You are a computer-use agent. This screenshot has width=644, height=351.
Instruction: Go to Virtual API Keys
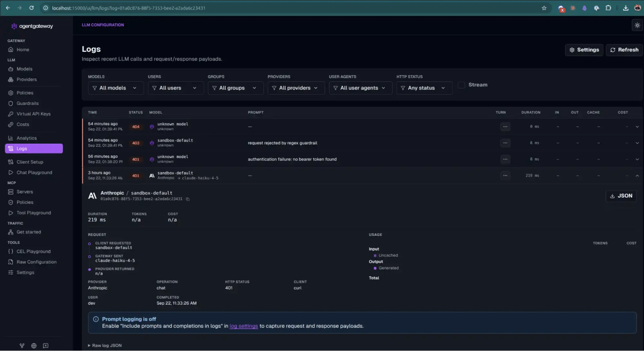34,114
